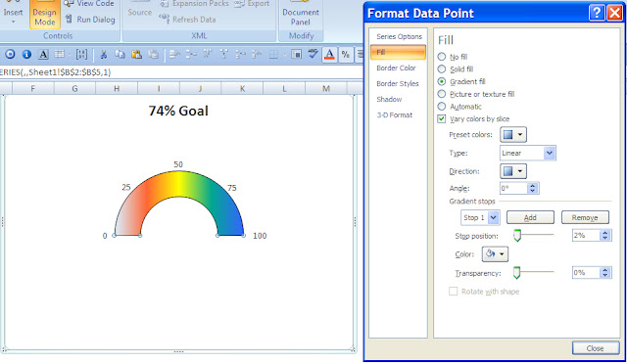Click the Help question mark in dialog
This screenshot has width=627, height=364.
pos(596,13)
